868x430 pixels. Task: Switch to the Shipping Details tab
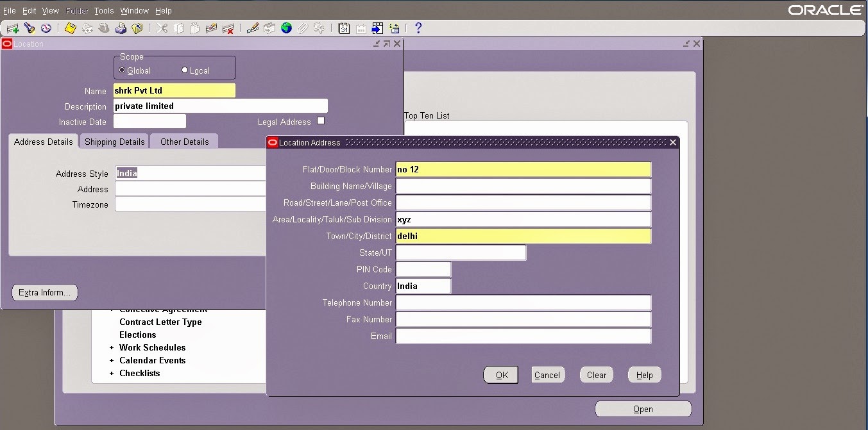[x=114, y=141]
